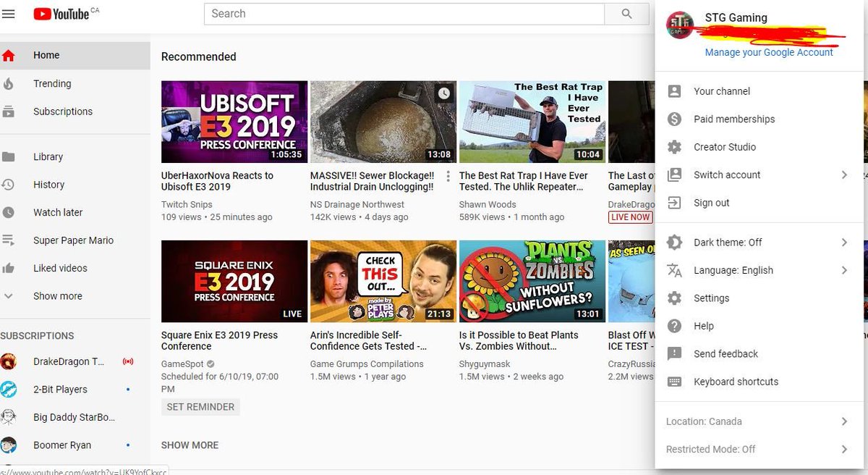Click the DrakeDragon channel avatar
This screenshot has height=475, width=868.
(x=8, y=361)
